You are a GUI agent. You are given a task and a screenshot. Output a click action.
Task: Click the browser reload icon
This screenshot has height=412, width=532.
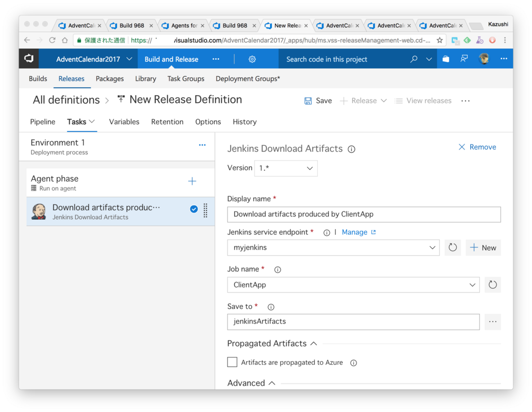click(52, 40)
